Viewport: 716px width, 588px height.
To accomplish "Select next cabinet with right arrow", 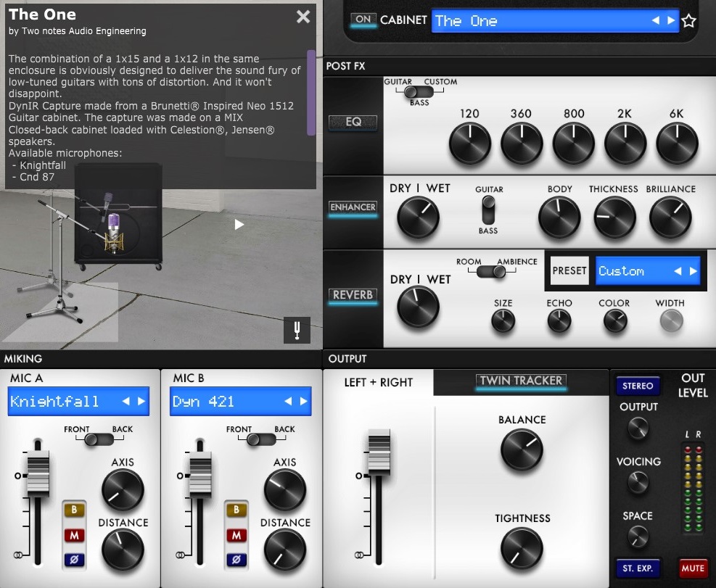I will 671,20.
